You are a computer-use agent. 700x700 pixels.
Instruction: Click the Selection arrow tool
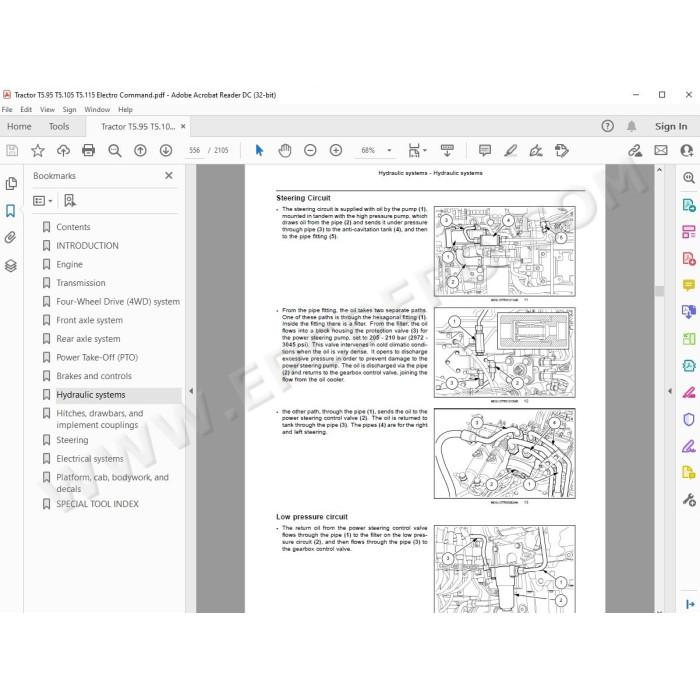(x=259, y=150)
